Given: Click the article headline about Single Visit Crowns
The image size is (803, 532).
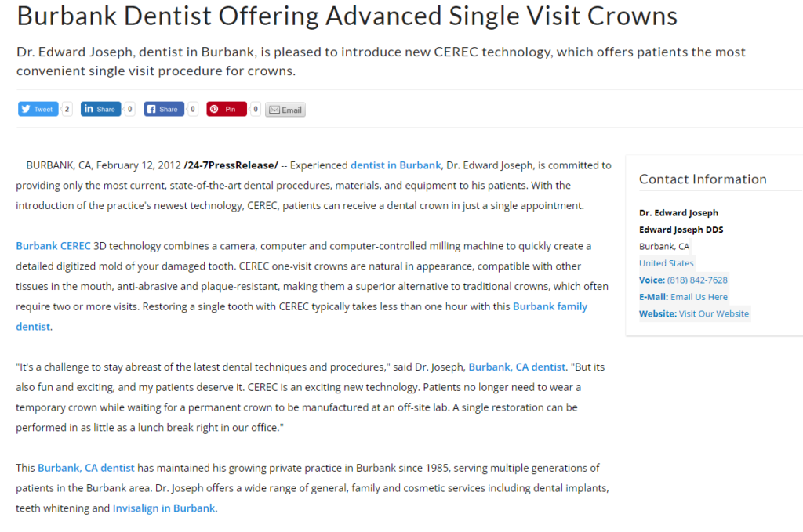Looking at the screenshot, I should click(x=347, y=16).
